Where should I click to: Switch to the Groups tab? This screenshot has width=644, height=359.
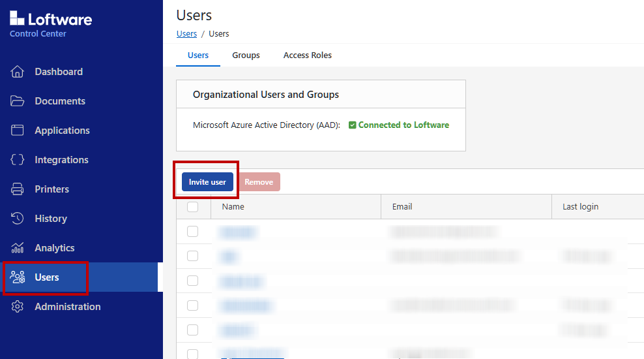tap(246, 55)
